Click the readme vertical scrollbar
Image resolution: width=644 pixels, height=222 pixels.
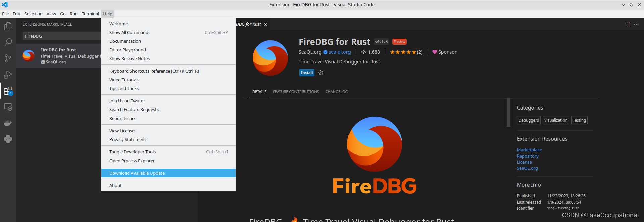coord(508,113)
